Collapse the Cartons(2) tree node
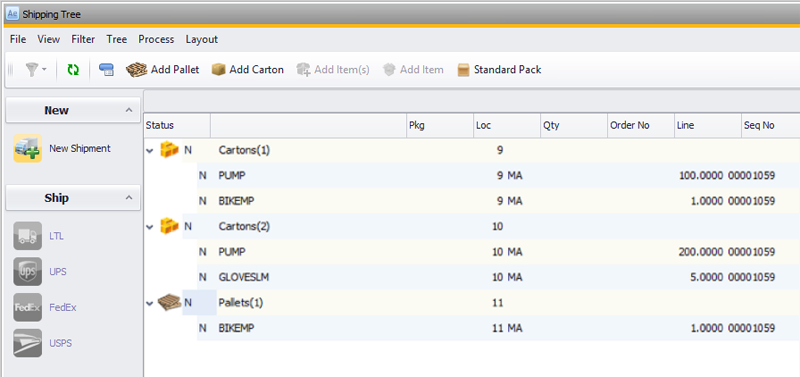This screenshot has height=377, width=800. coord(150,227)
